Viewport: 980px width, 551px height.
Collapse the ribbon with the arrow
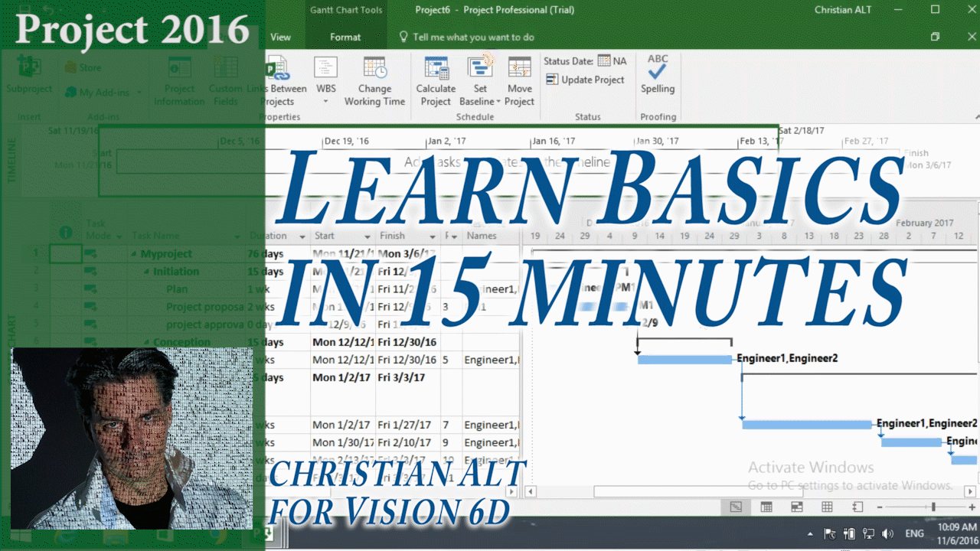976,117
